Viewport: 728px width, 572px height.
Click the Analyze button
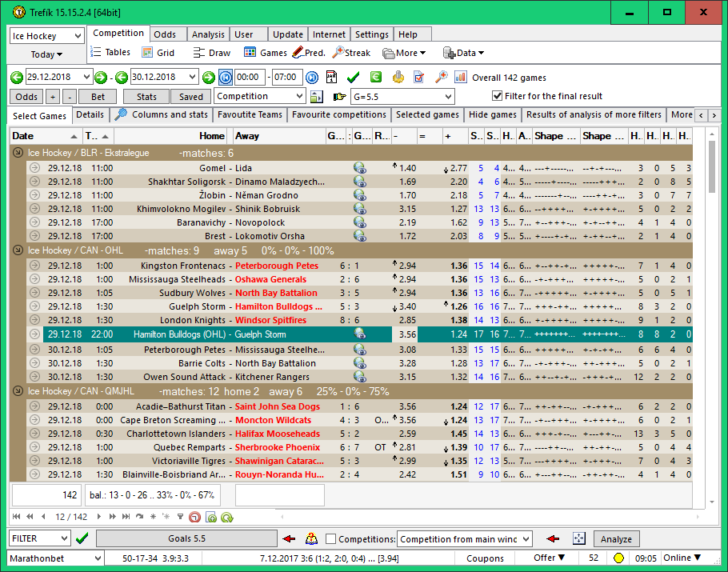pos(616,539)
